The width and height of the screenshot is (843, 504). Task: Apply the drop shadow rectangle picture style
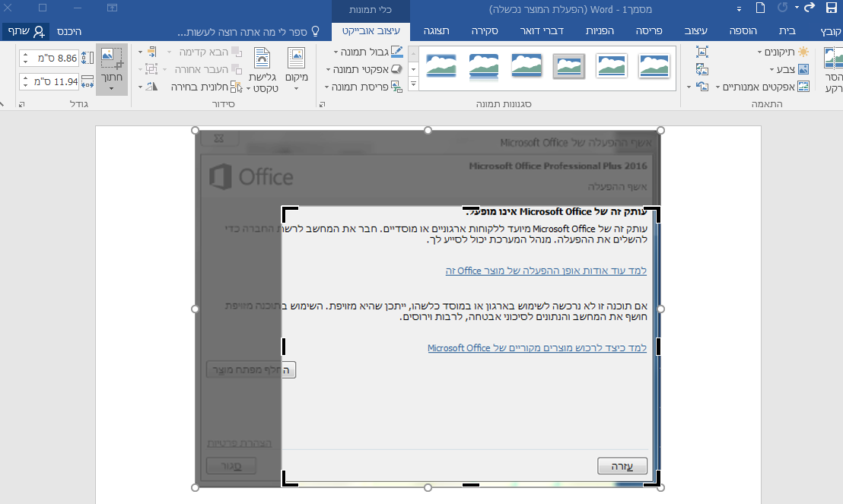tap(526, 66)
